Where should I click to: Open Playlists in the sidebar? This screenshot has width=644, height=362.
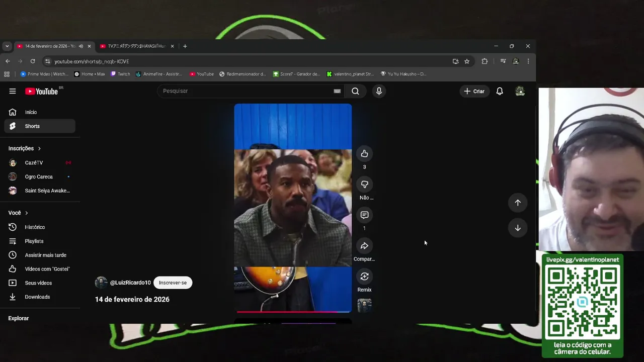[x=40, y=241]
